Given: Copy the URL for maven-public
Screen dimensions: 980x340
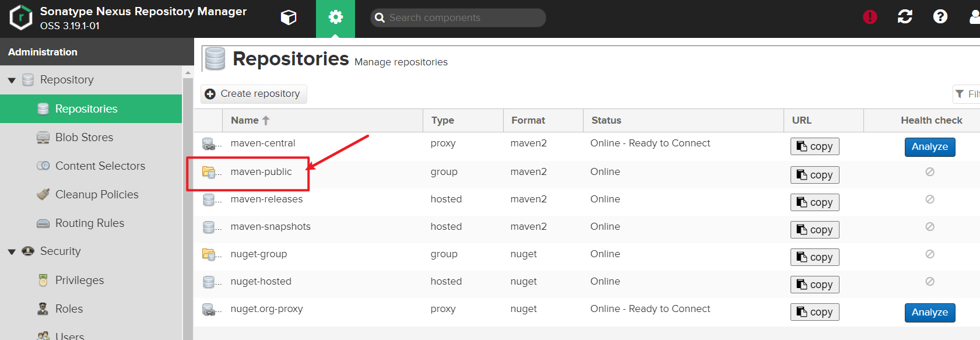Looking at the screenshot, I should (814, 175).
